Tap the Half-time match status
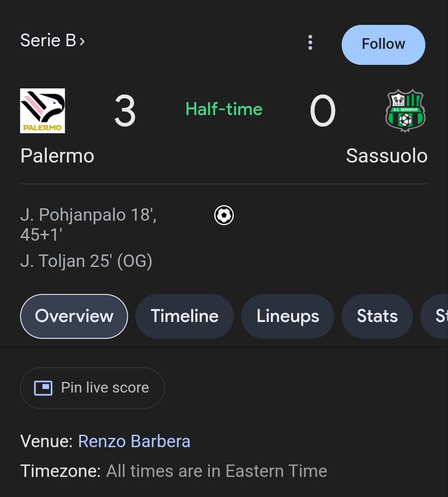Viewport: 448px width, 497px height. pyautogui.click(x=224, y=109)
